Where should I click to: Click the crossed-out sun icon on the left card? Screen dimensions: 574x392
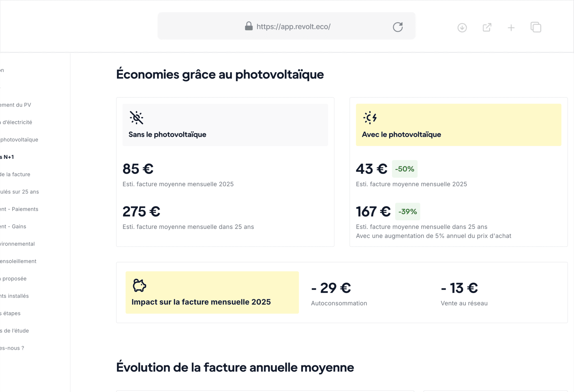pyautogui.click(x=136, y=117)
